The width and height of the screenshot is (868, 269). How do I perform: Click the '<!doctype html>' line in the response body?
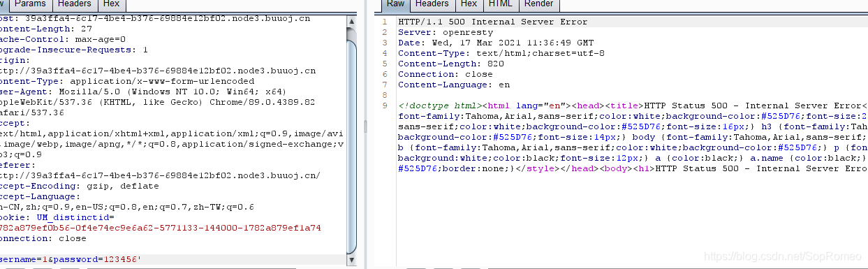tap(632, 106)
